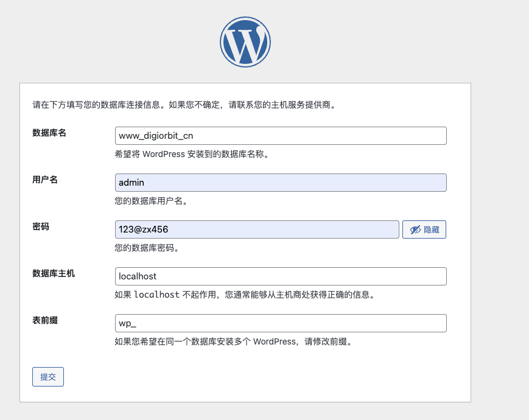Click the 数据库名 label
This screenshot has width=529, height=420.
tap(49, 133)
